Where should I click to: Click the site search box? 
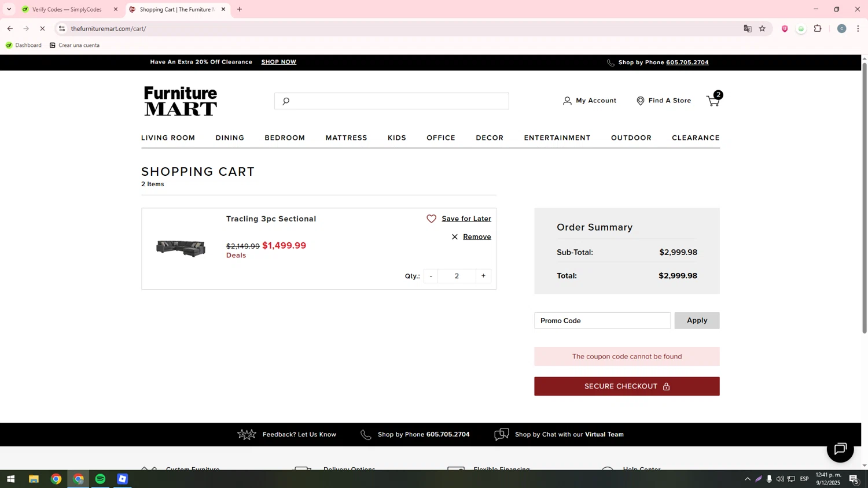coord(392,101)
